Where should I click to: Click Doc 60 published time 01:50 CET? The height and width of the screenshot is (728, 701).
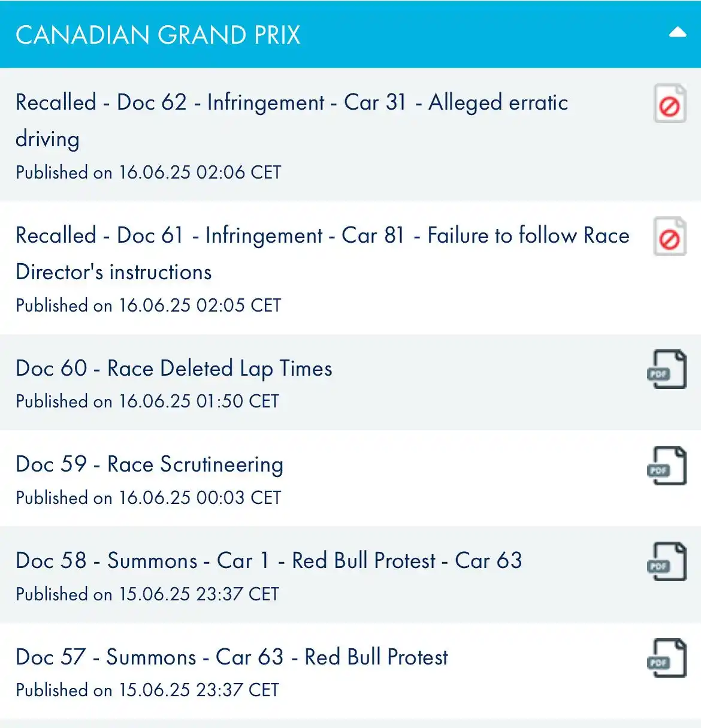coord(147,401)
